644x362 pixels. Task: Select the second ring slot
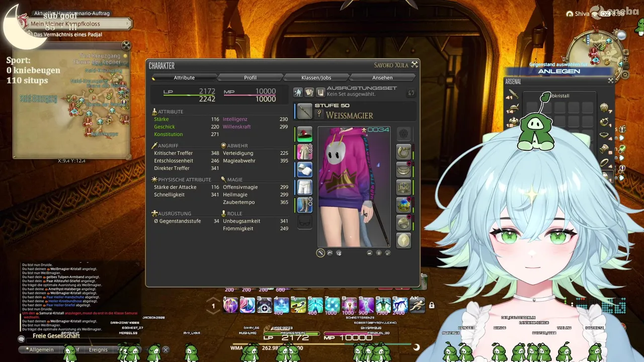404,222
